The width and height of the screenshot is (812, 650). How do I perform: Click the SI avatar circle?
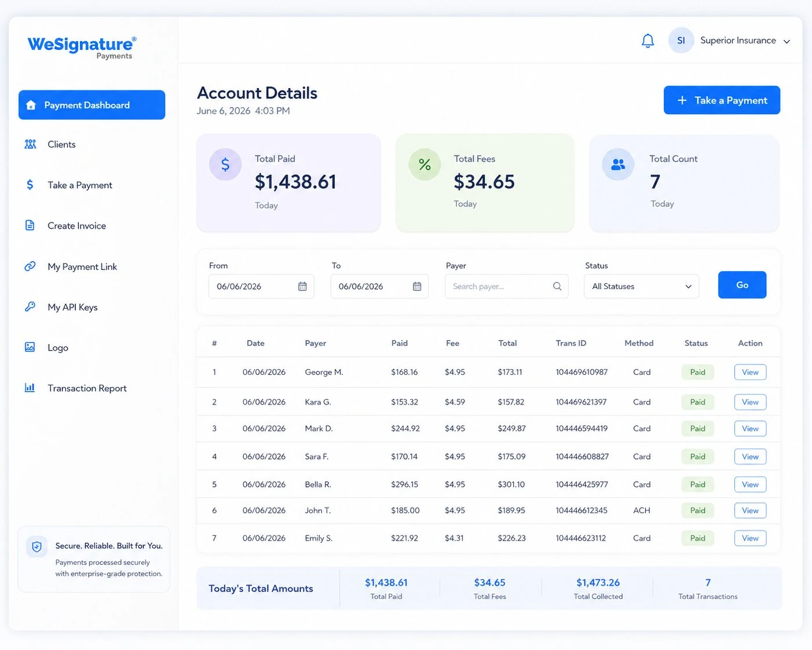point(681,41)
